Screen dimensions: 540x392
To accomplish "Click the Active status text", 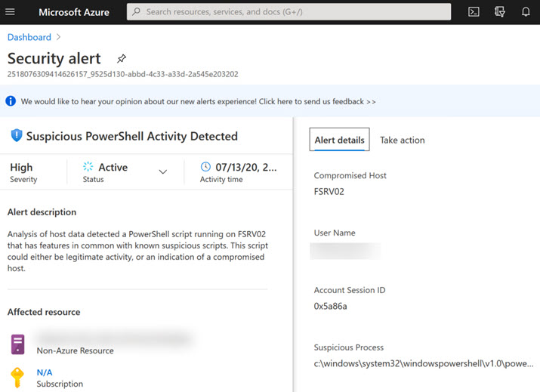I will click(113, 167).
